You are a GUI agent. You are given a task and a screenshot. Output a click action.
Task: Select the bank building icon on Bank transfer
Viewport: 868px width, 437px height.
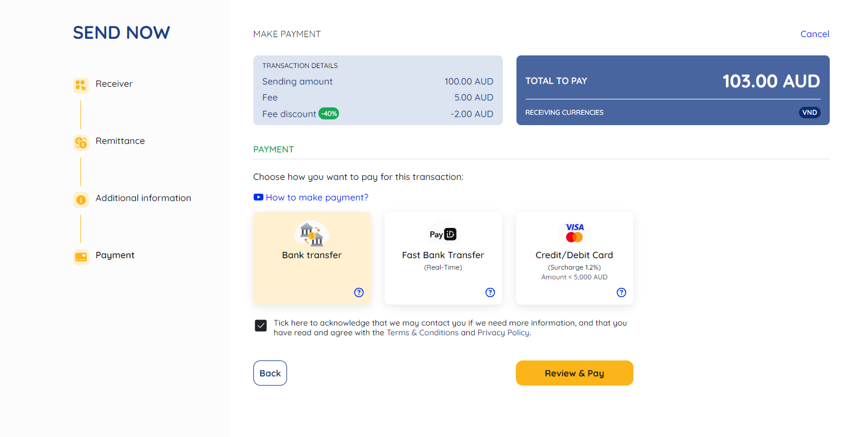pos(312,233)
